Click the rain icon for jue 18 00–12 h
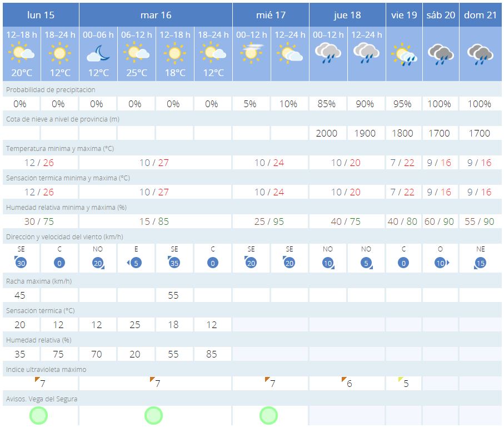This screenshot has height=428, width=504. (x=327, y=54)
